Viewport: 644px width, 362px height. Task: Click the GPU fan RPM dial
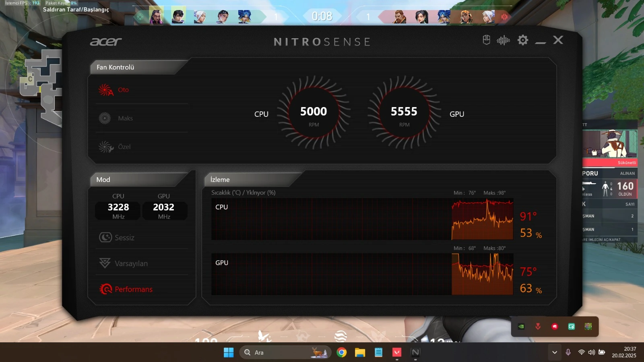tap(405, 113)
